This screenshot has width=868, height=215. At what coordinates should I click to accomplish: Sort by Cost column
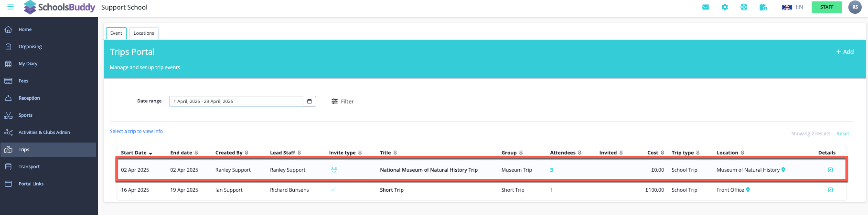click(x=655, y=153)
